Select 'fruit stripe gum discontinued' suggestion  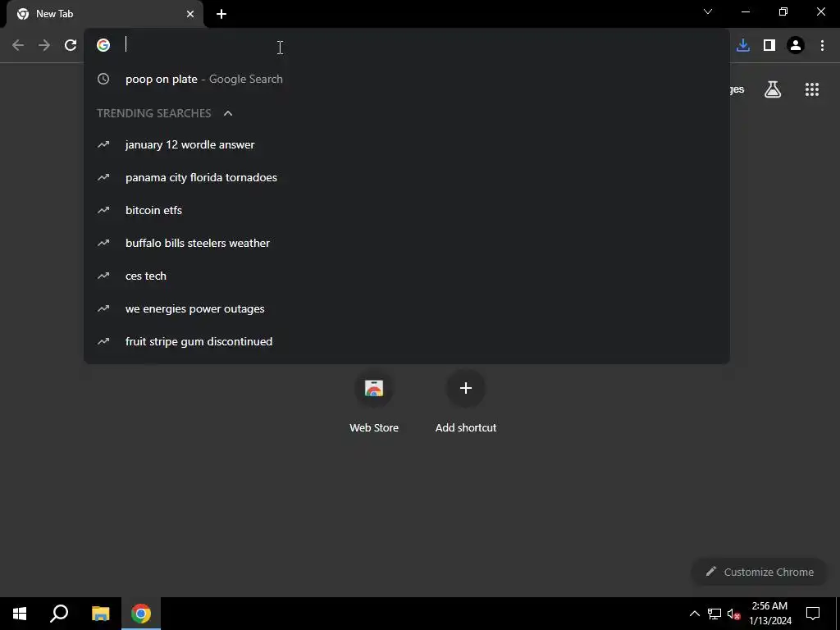[407, 341]
